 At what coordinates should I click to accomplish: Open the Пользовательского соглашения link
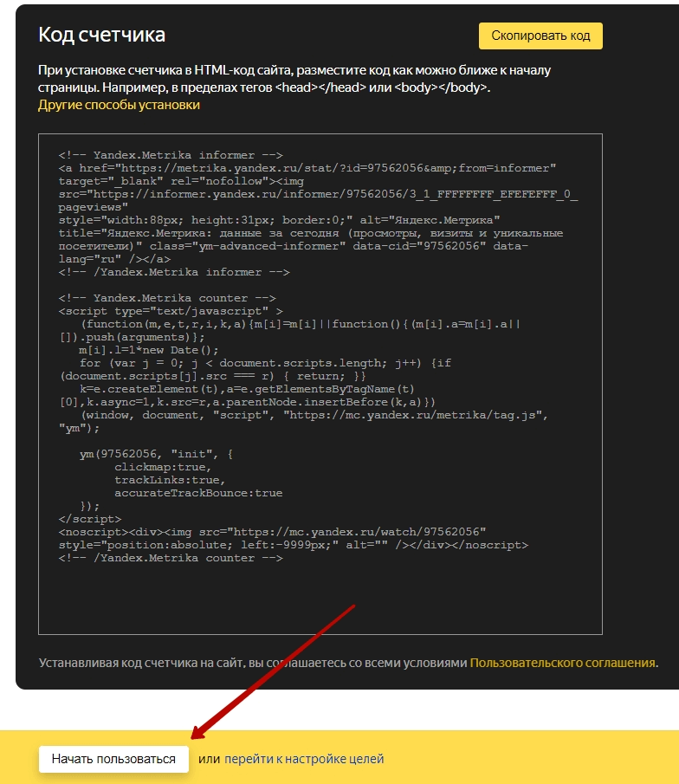point(562,663)
